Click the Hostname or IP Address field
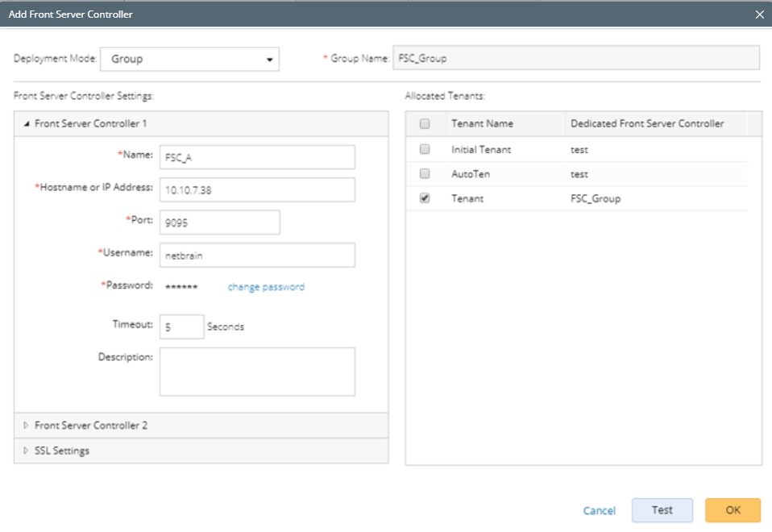This screenshot has width=772, height=532. click(x=257, y=189)
